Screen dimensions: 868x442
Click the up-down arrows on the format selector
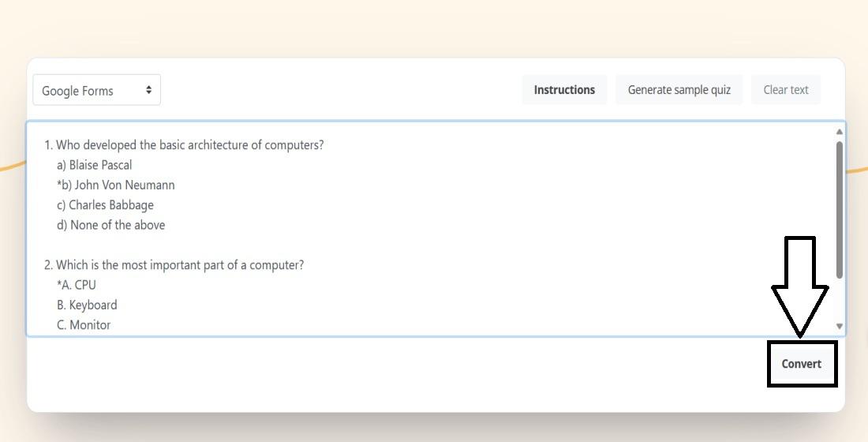coord(148,90)
